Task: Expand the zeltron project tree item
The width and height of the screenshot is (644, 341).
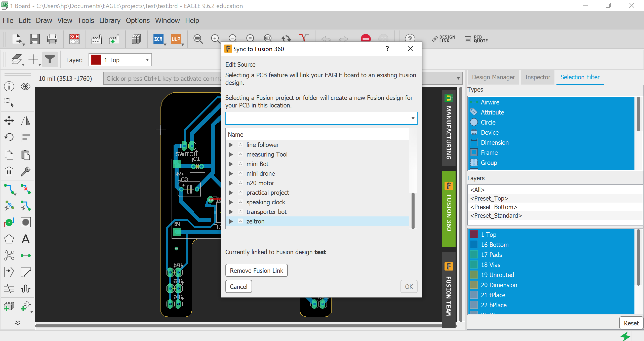Action: point(231,221)
